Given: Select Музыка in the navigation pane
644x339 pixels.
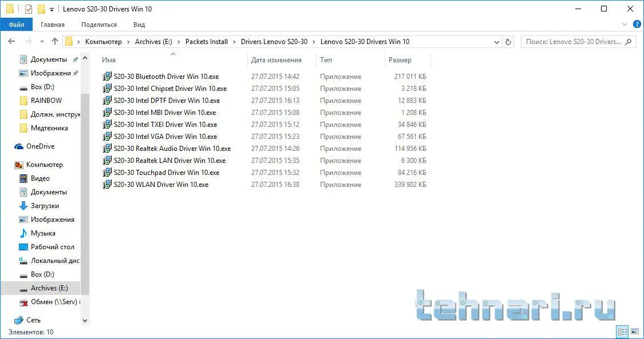Looking at the screenshot, I should click(x=43, y=233).
